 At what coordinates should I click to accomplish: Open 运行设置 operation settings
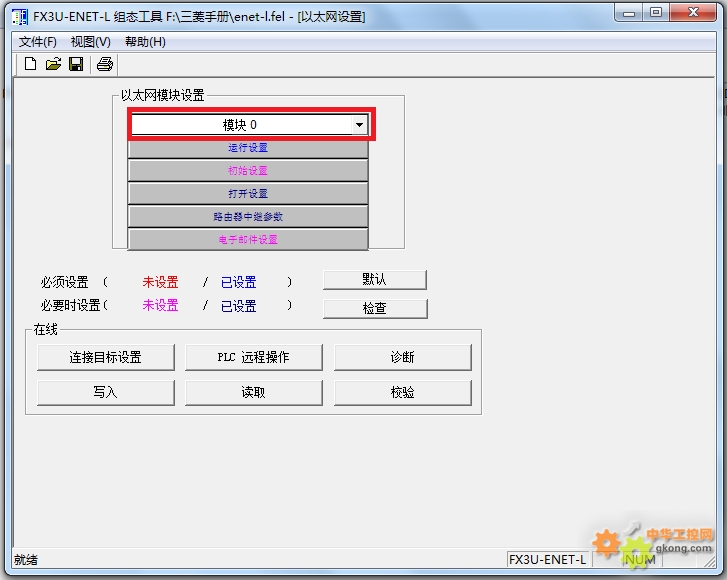point(248,148)
